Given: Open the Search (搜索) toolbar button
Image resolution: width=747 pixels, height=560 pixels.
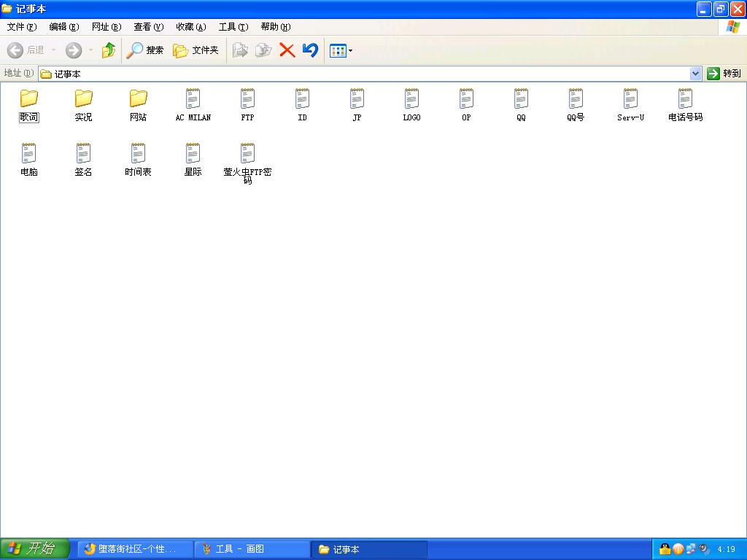Looking at the screenshot, I should coord(144,50).
